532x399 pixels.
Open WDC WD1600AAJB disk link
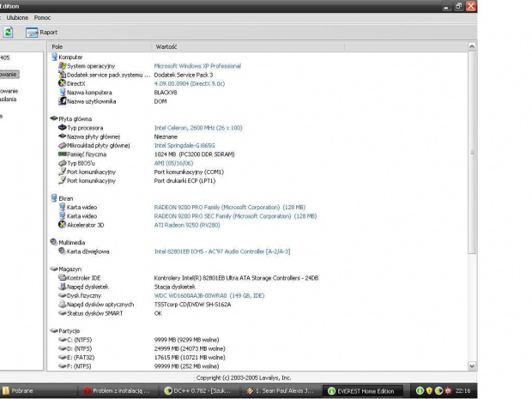pyautogui.click(x=209, y=295)
